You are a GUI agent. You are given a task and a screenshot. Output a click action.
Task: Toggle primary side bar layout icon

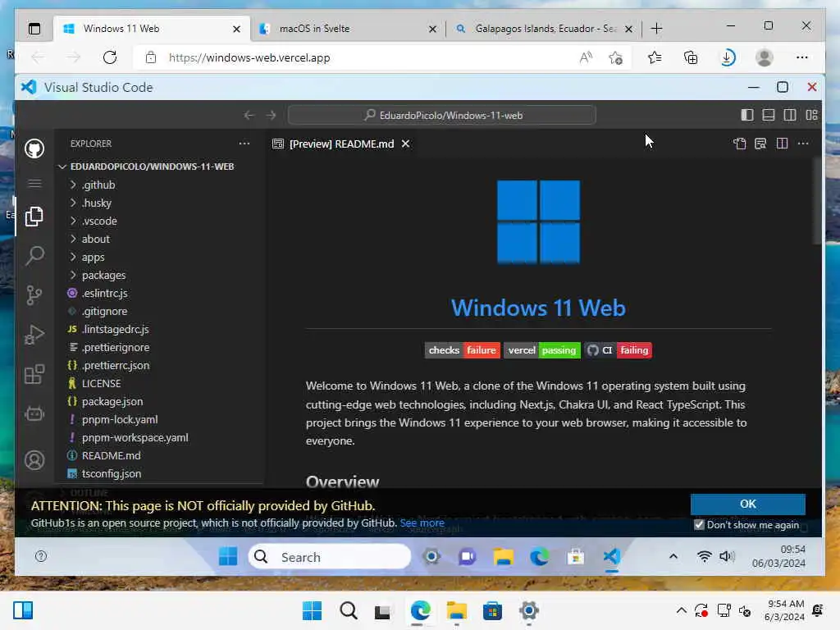[x=746, y=115]
